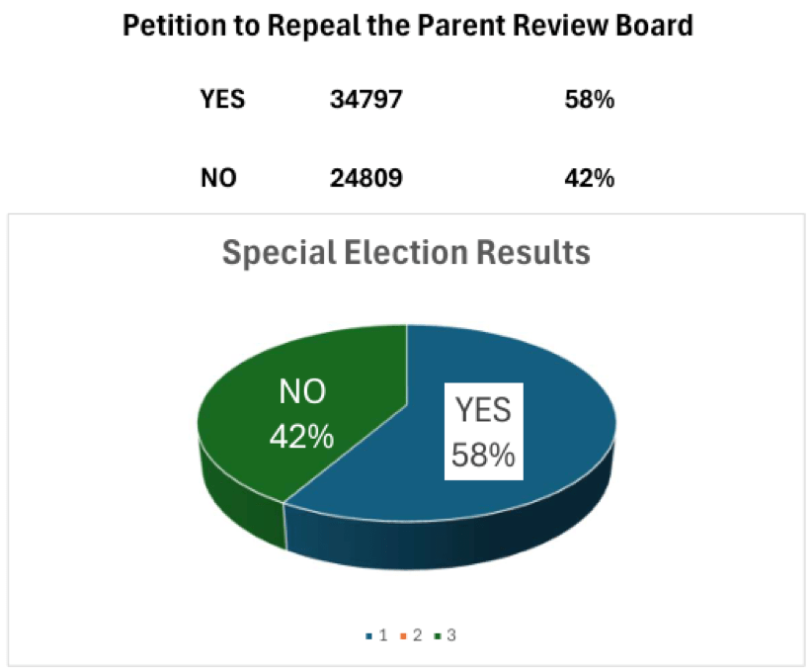This screenshot has width=812, height=672.
Task: Click the 42% value in the NO row
Action: pyautogui.click(x=589, y=179)
